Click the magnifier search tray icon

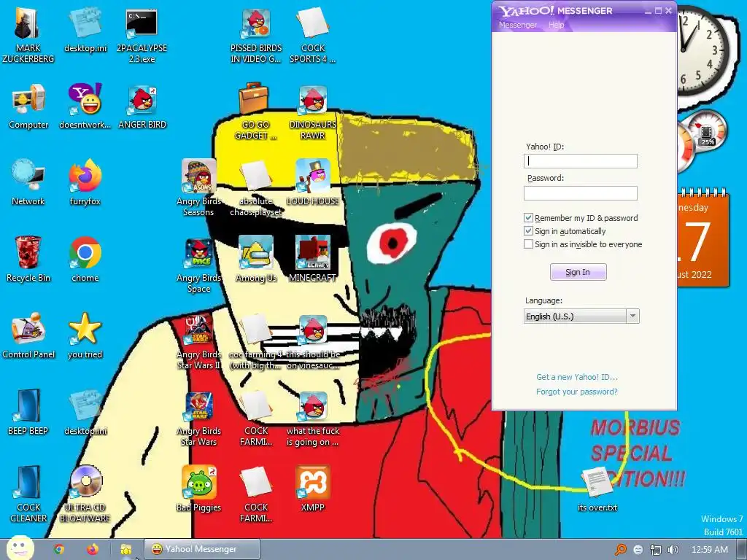[621, 550]
